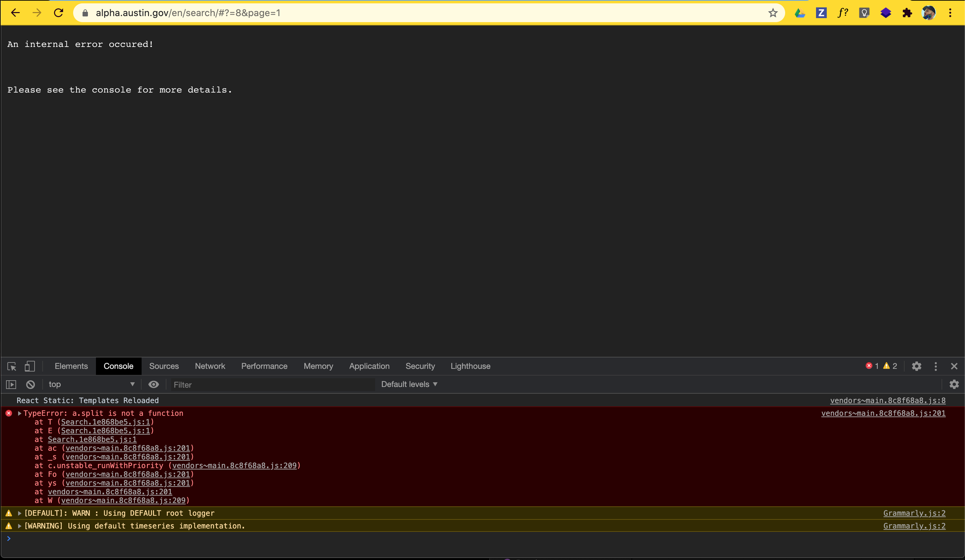Click the inspect element picker icon
The height and width of the screenshot is (560, 965).
click(x=11, y=366)
